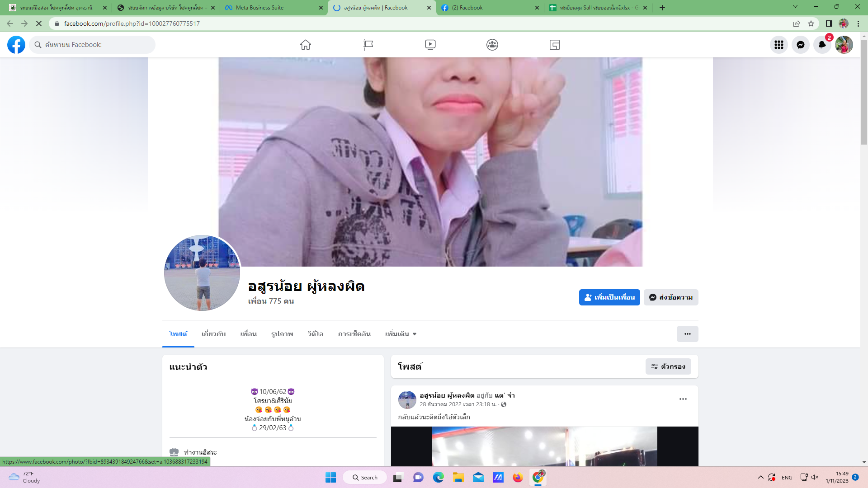This screenshot has height=488, width=868.
Task: Open the Pages flag icon
Action: tap(368, 45)
